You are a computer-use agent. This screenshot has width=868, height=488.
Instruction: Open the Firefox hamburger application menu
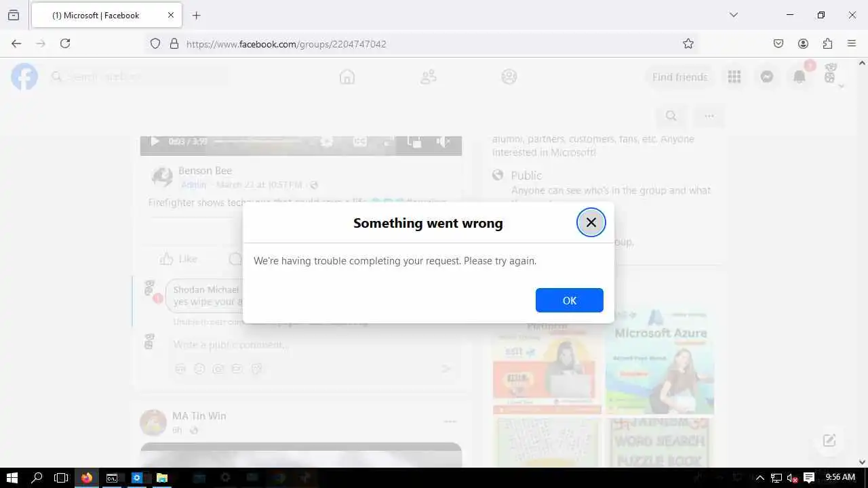852,43
